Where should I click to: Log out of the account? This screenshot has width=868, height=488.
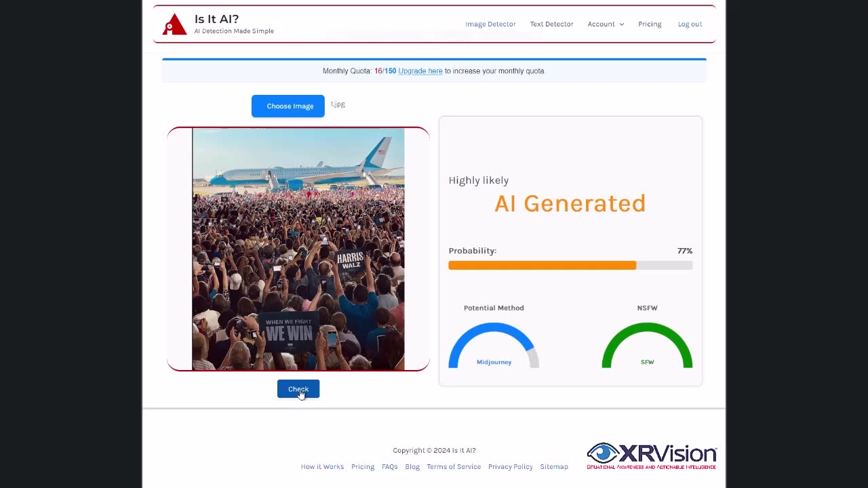pos(690,24)
